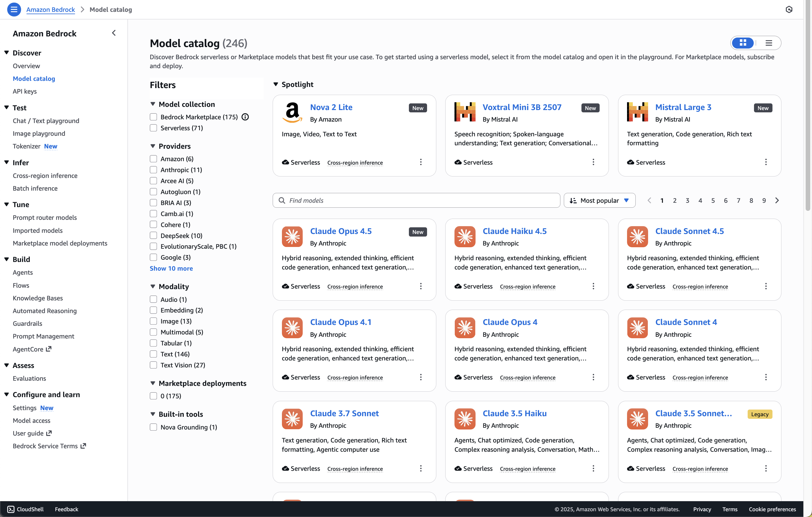Collapse the Amazon Bedrock sidebar arrow

click(x=114, y=33)
